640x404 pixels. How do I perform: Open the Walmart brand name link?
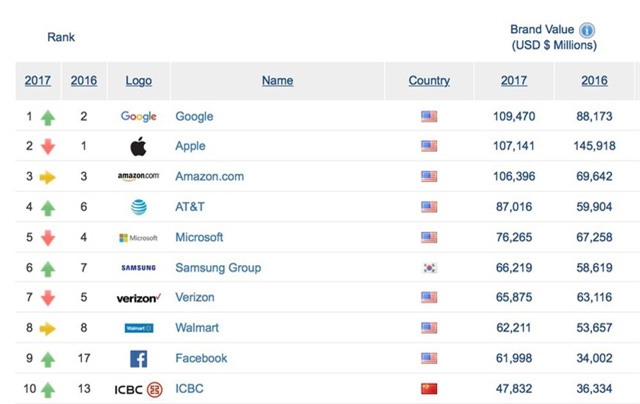pyautogui.click(x=197, y=328)
